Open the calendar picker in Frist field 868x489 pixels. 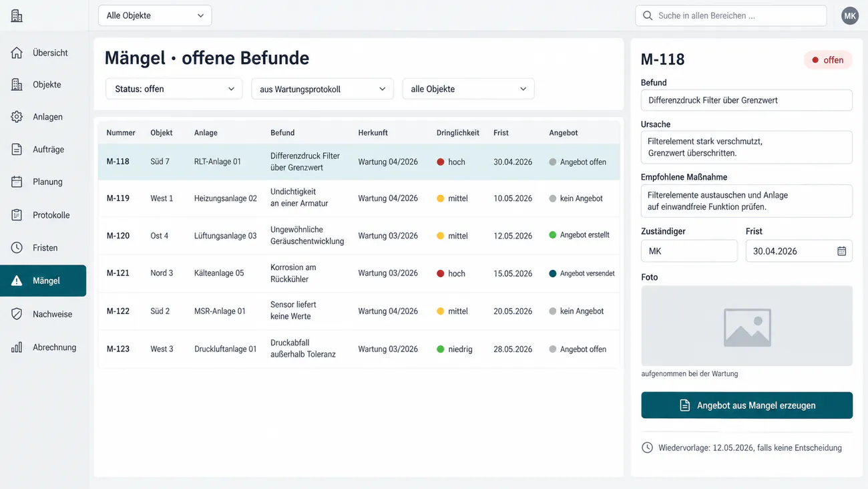pos(841,251)
